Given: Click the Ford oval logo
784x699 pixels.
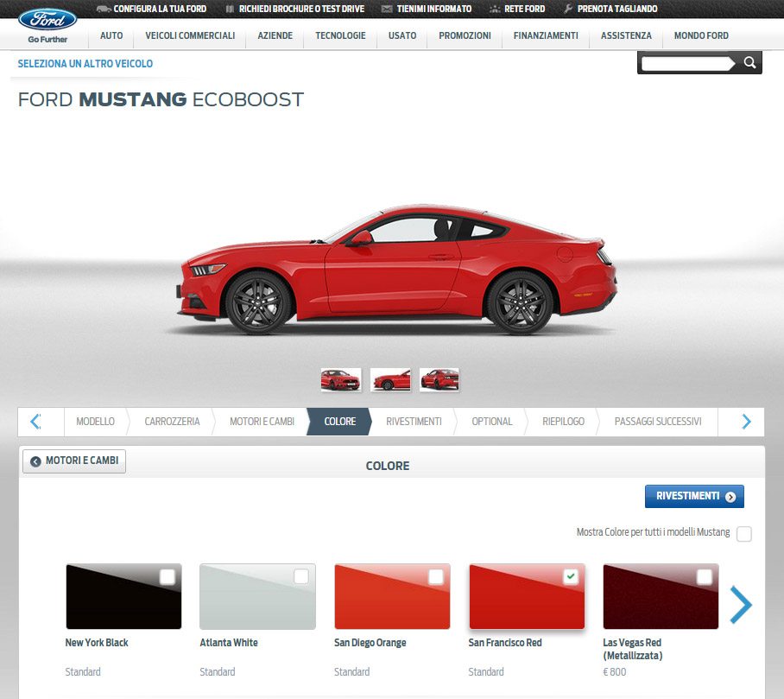Looking at the screenshot, I should (x=47, y=20).
